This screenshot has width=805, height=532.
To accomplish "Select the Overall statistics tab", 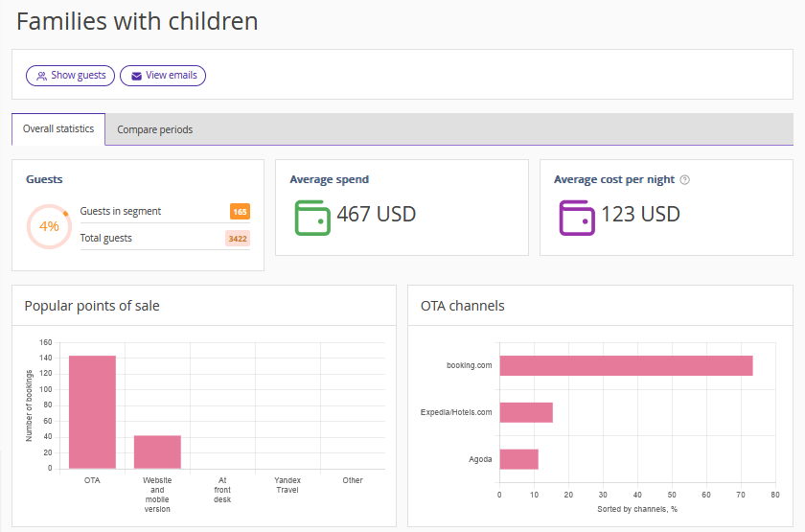I will click(x=58, y=128).
